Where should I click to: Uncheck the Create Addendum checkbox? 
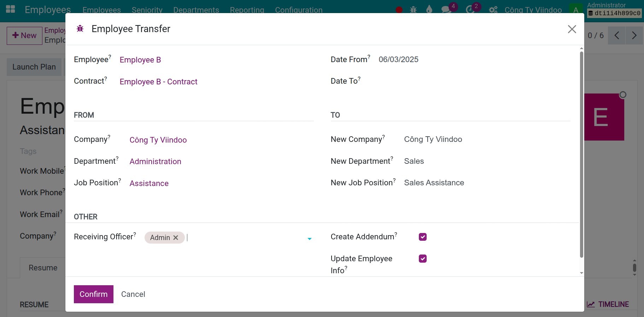click(x=423, y=237)
